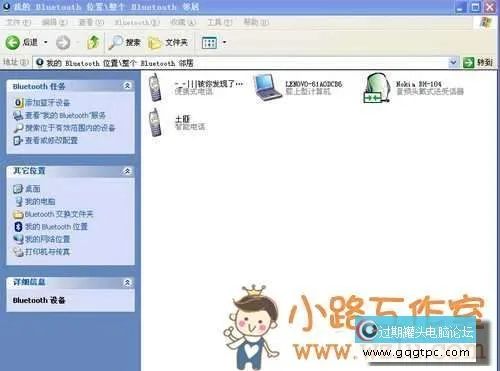Collapse the 详细信息 panel

(x=127, y=283)
